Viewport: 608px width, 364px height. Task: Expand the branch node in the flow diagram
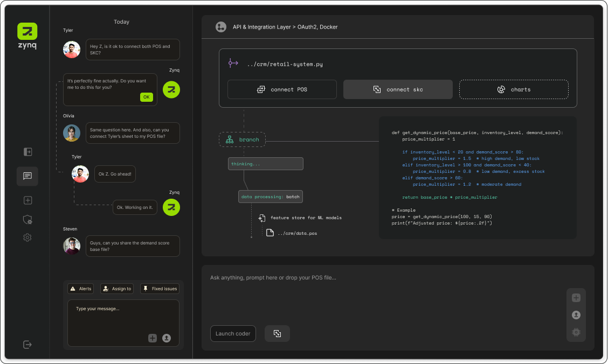pos(242,139)
